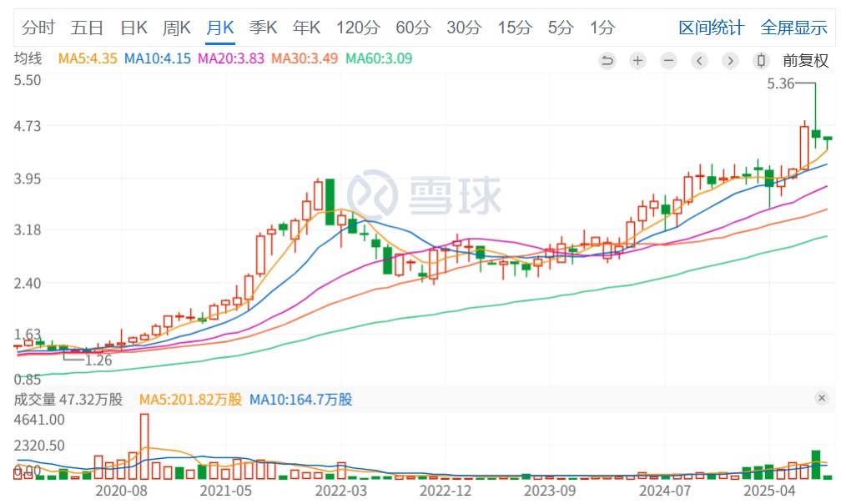The height and width of the screenshot is (504, 846).
Task: Choose the 30分 interval tab
Action: (464, 28)
